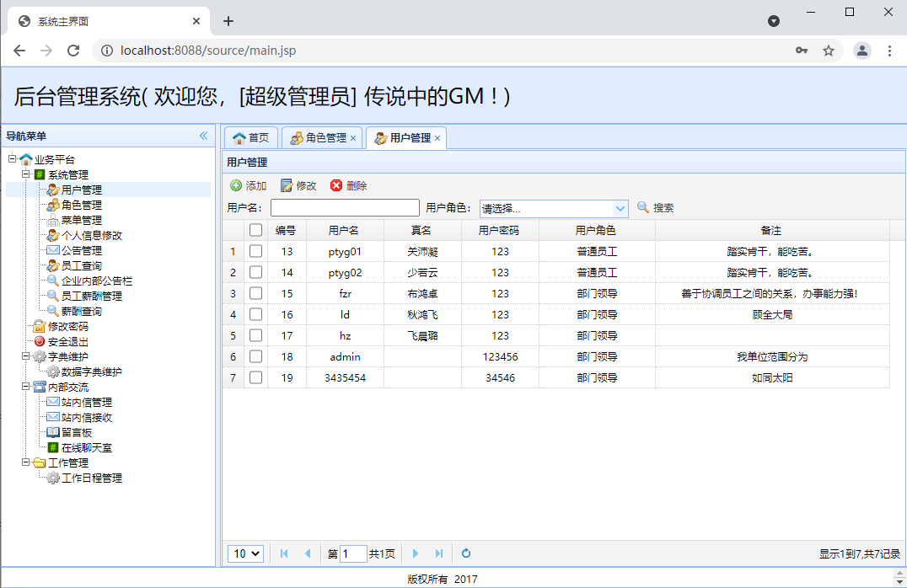Click the 在线聊天室 green icon
Screen dimensions: 907x588
click(53, 447)
